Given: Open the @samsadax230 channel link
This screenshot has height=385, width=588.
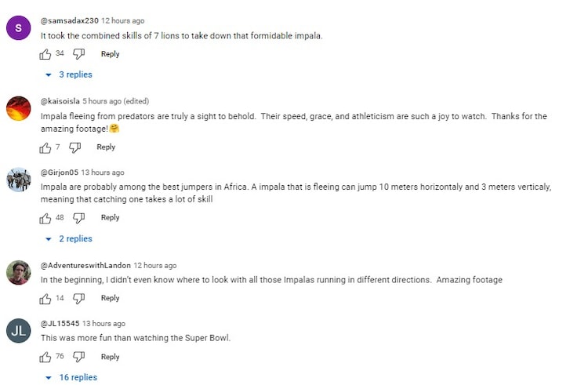Looking at the screenshot, I should pyautogui.click(x=69, y=20).
